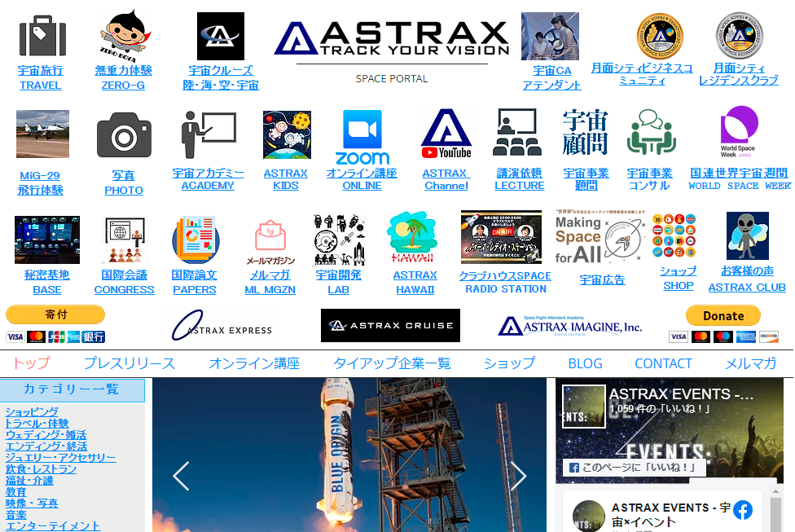Click the Making Space for All banner

[x=600, y=237]
